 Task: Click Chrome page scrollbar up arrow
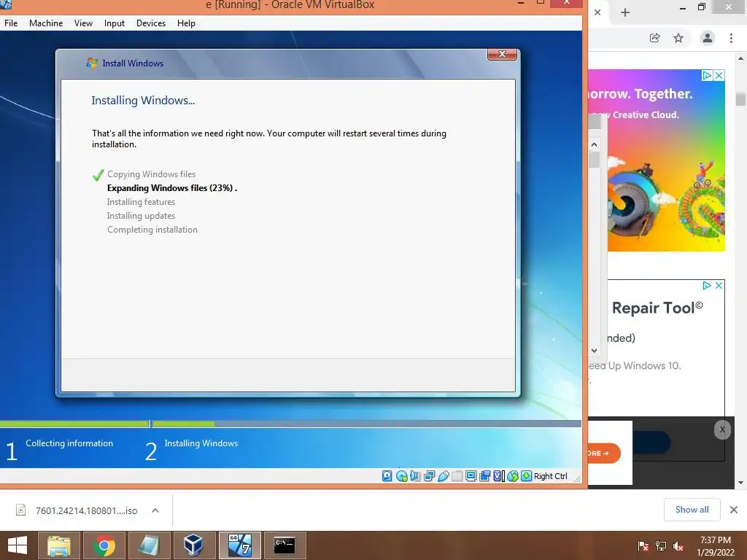point(740,58)
